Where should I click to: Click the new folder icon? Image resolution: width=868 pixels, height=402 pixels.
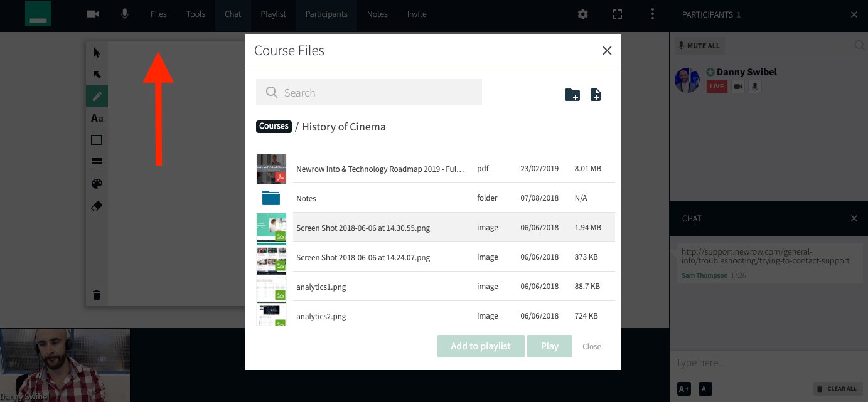click(572, 95)
